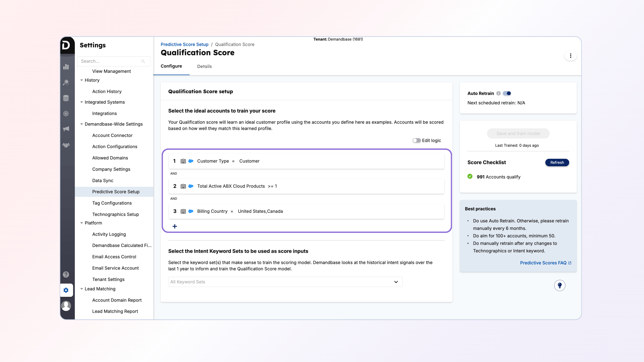Collapse the Platform tree section
644x362 pixels.
(82, 223)
